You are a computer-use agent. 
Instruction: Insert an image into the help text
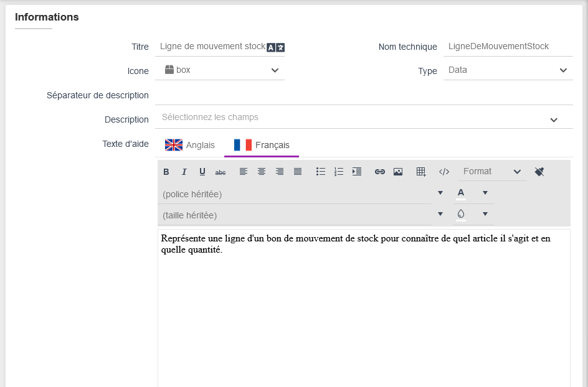398,172
